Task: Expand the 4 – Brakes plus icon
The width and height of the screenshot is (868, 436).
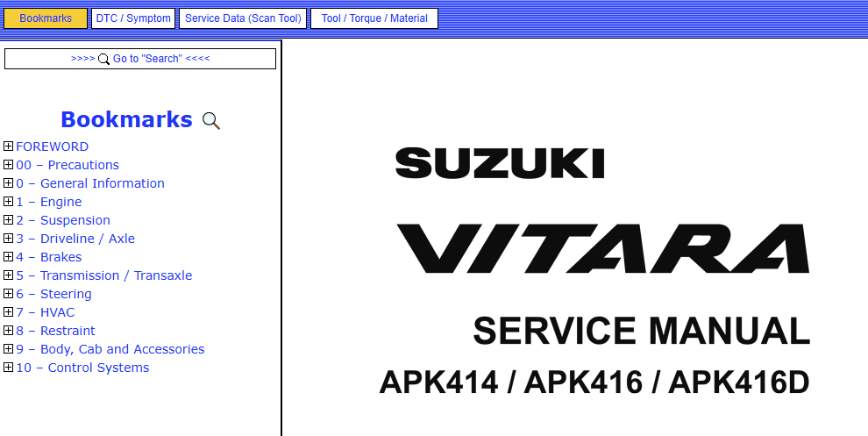Action: tap(9, 257)
